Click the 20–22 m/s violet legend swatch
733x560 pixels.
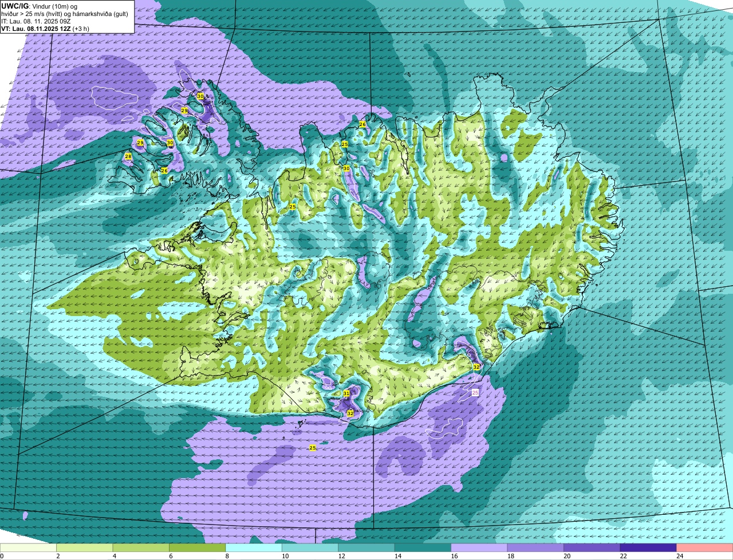coord(592,548)
